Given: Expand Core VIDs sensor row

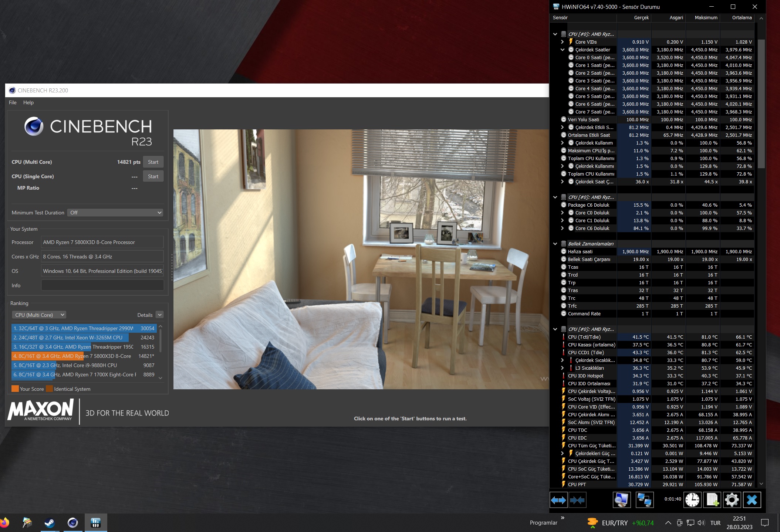Looking at the screenshot, I should [563, 42].
